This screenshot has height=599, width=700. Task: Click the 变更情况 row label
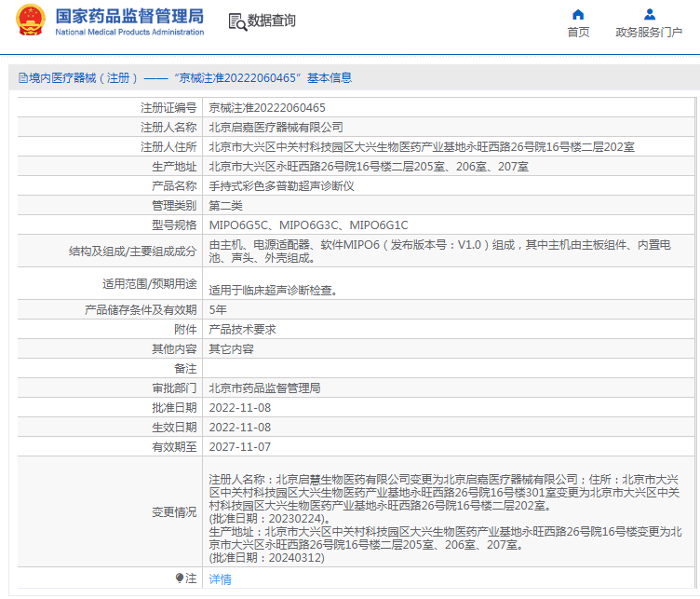pos(174,511)
